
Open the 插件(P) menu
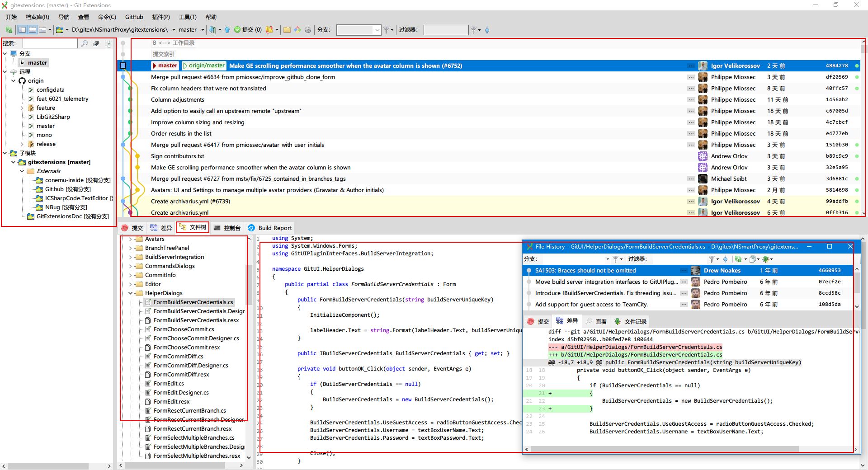tap(161, 17)
